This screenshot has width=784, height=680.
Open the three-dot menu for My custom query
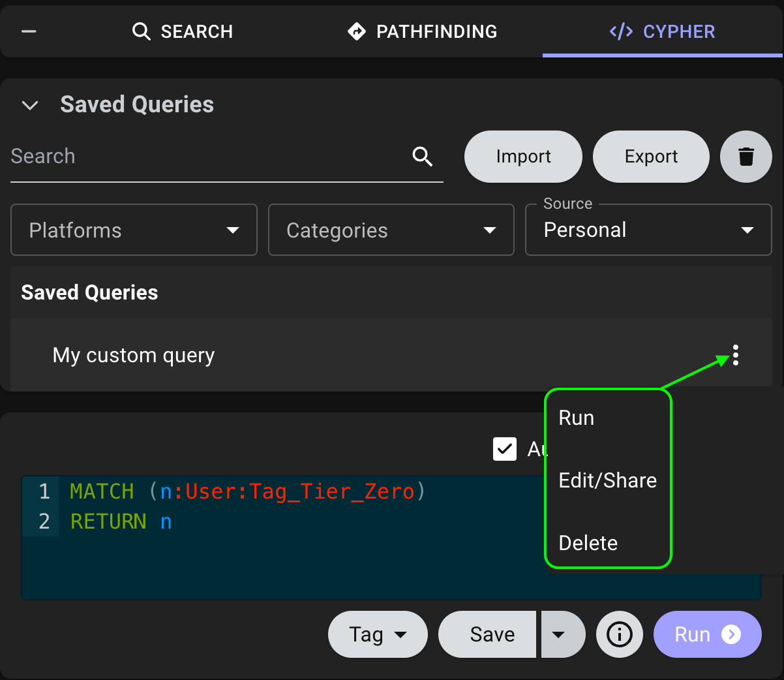[x=736, y=355]
